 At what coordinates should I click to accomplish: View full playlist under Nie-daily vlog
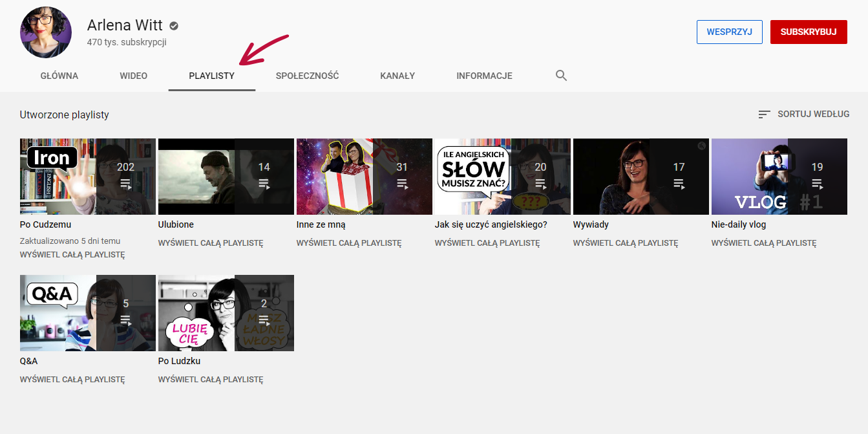click(764, 243)
